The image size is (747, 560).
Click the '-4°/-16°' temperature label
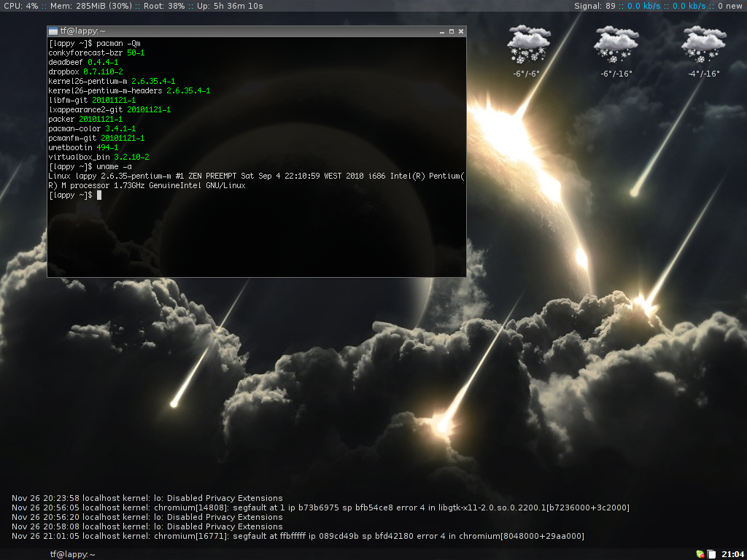(704, 74)
